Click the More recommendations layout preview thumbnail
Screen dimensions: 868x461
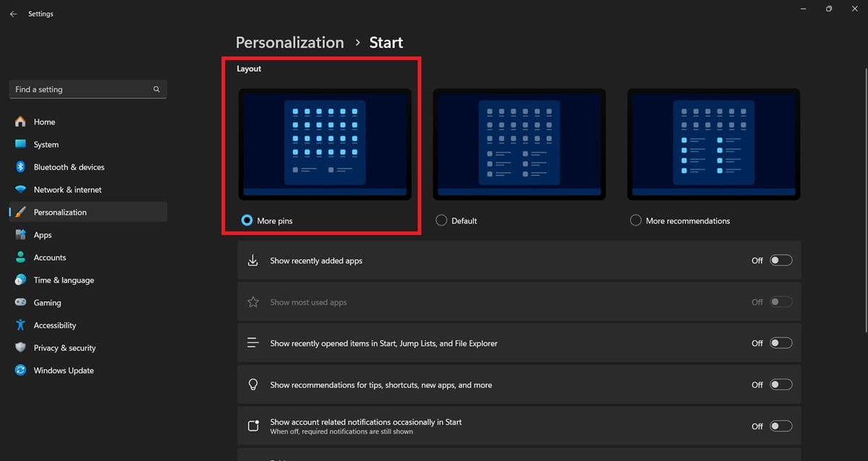(714, 144)
